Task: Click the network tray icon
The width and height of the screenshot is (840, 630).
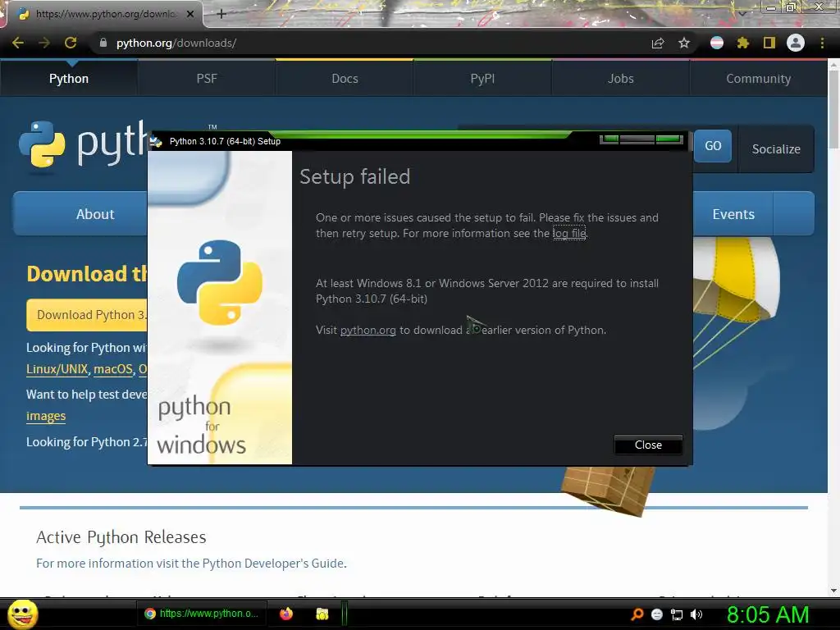Action: point(677,615)
